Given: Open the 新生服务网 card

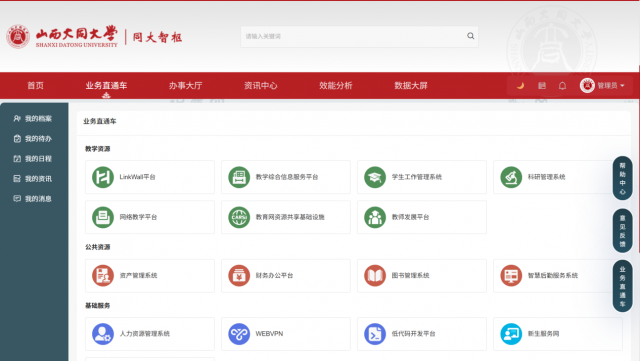Looking at the screenshot, I should click(x=558, y=334).
